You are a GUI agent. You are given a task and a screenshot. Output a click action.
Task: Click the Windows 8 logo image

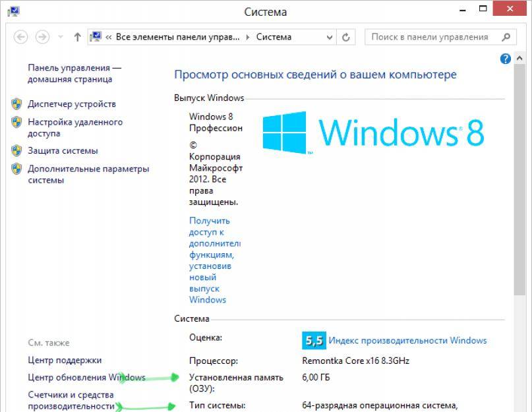(373, 132)
